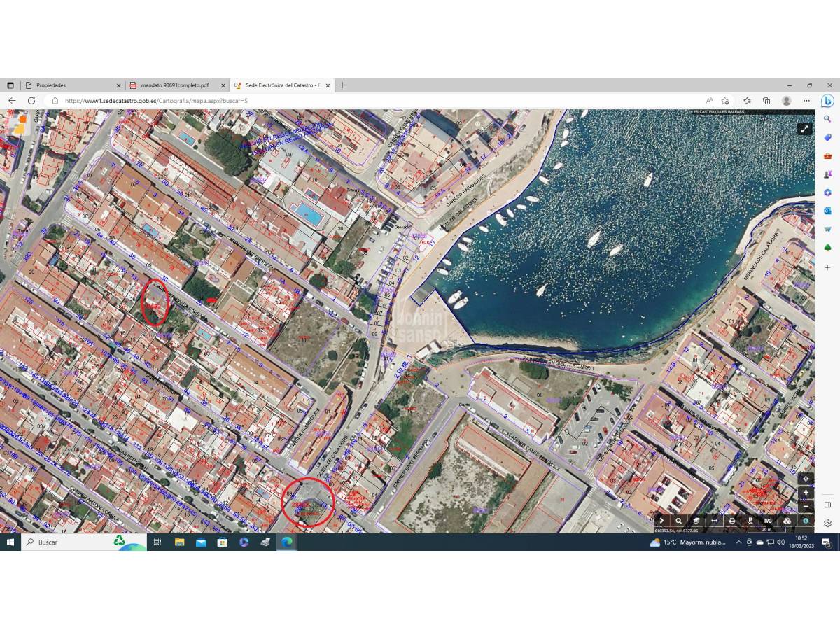The height and width of the screenshot is (630, 840).
Task: Close the Sede Electrónica del Catastro tab
Action: click(x=328, y=85)
